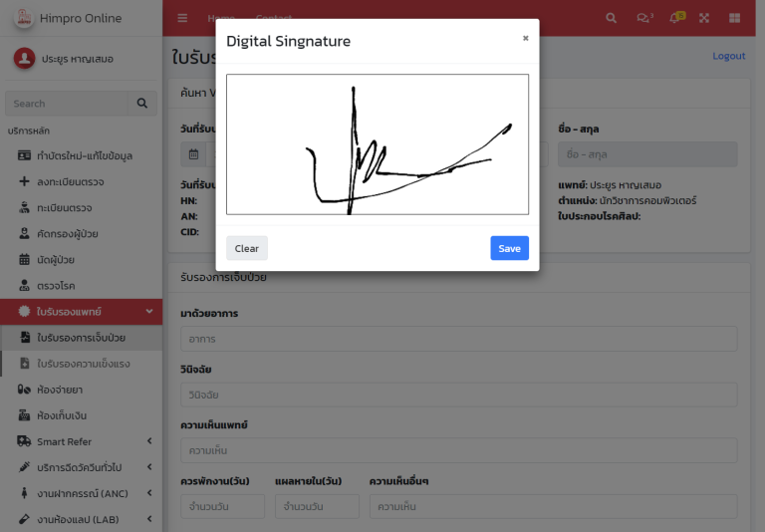Save the digital signature

click(509, 248)
